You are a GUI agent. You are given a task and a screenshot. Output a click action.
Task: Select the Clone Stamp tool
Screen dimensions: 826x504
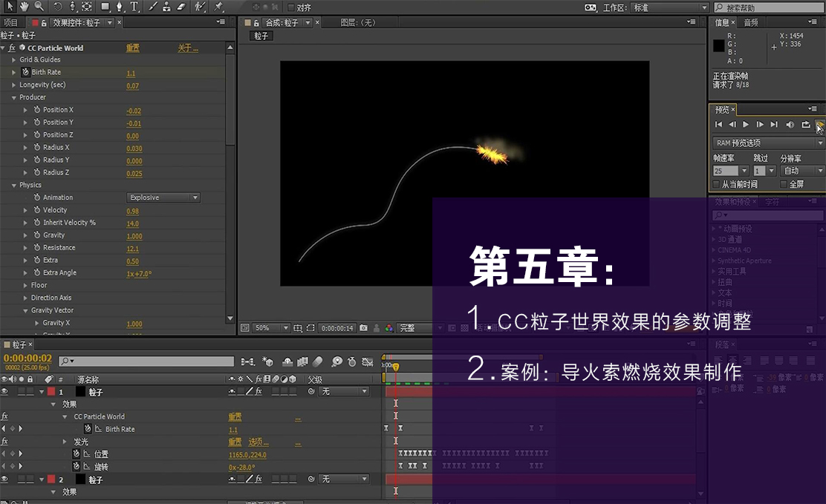point(166,7)
